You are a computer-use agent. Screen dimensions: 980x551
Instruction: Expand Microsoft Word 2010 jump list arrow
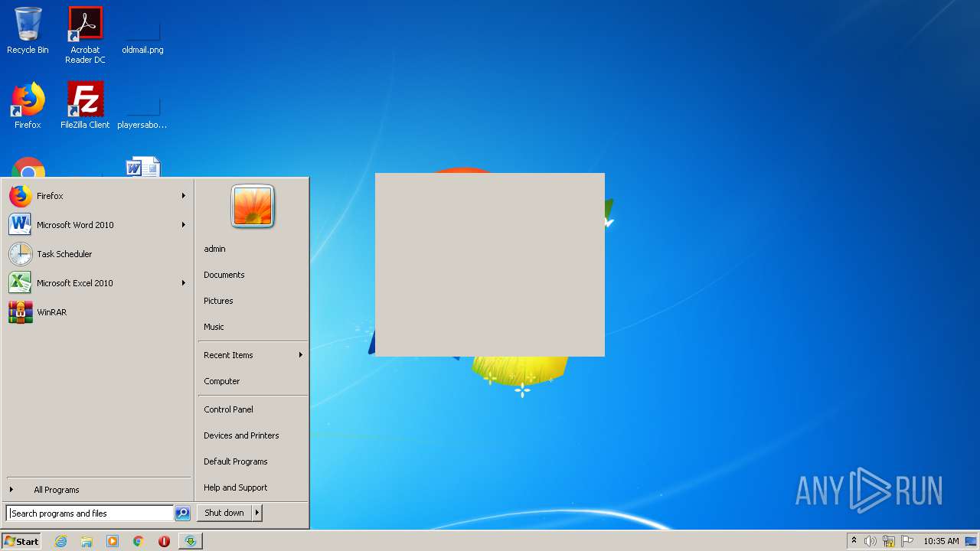184,225
